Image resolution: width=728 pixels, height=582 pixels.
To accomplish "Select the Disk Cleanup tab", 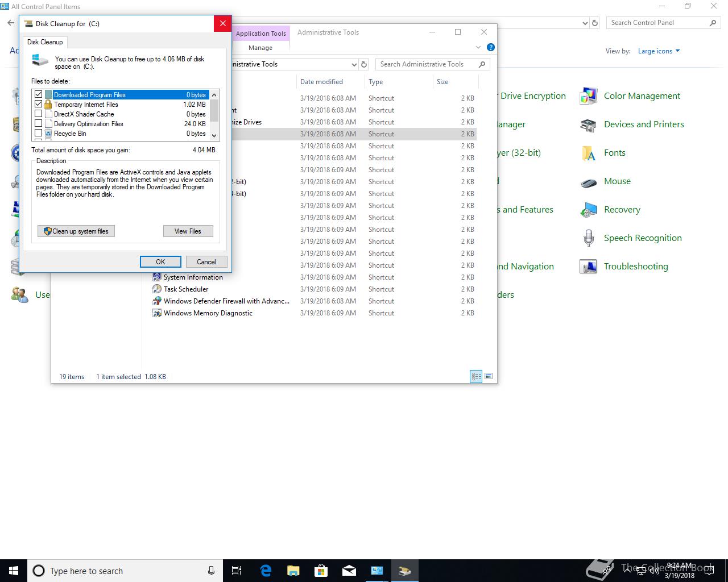I will 45,42.
